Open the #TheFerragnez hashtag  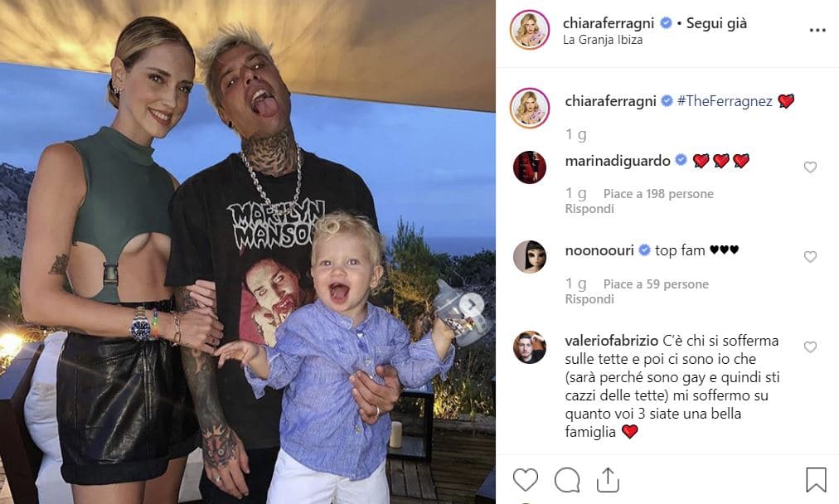725,101
